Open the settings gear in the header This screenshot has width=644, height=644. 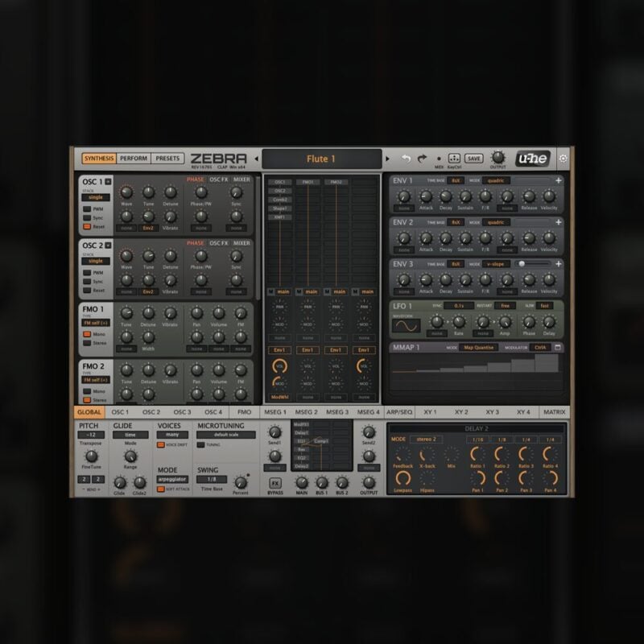[563, 159]
